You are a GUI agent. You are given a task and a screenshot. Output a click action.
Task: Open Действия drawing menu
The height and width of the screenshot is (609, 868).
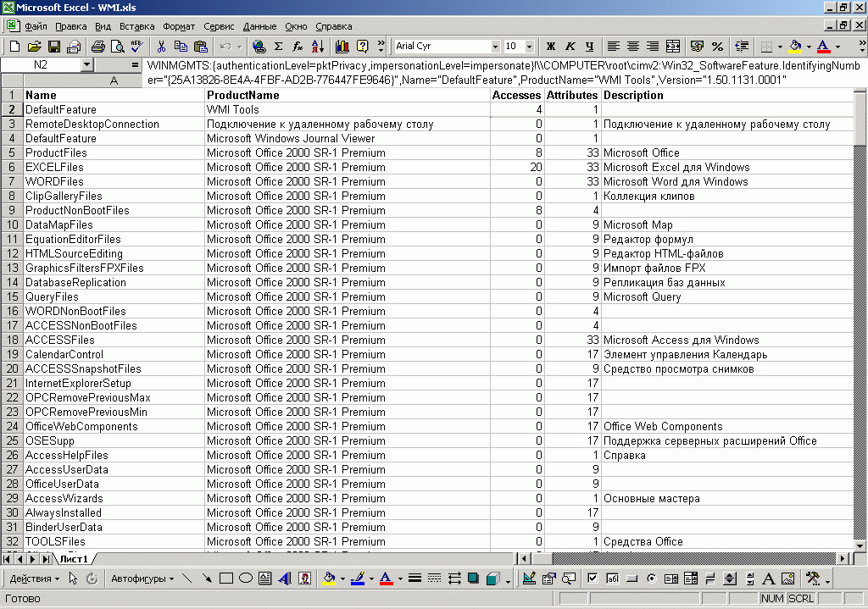[x=34, y=579]
